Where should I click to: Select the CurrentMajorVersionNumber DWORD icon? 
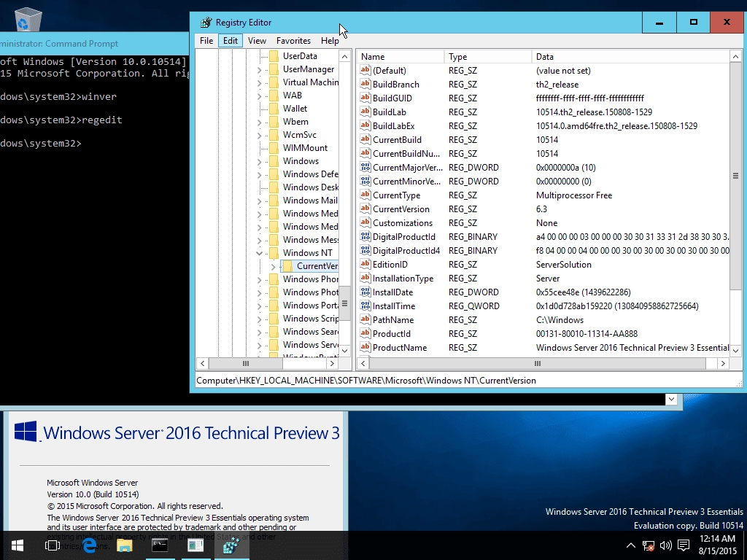point(365,167)
